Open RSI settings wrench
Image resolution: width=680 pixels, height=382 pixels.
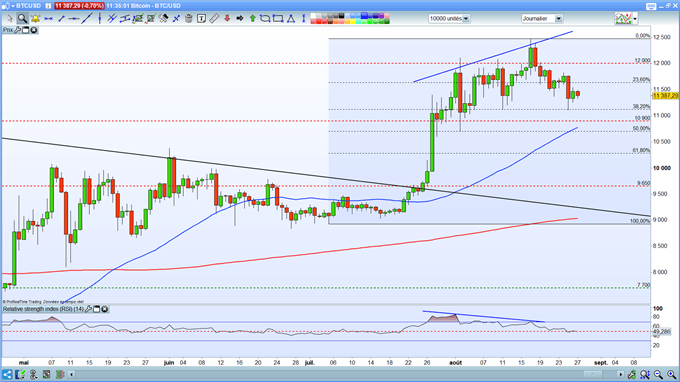pos(88,309)
